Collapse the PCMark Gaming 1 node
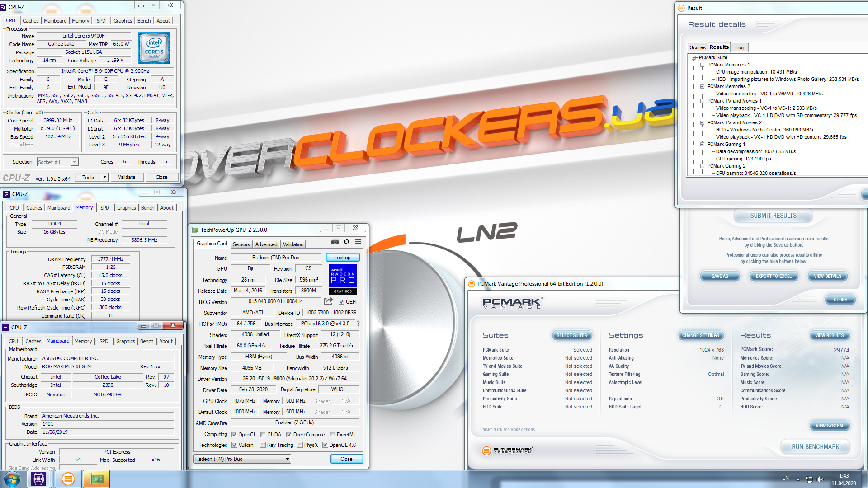 [x=703, y=144]
